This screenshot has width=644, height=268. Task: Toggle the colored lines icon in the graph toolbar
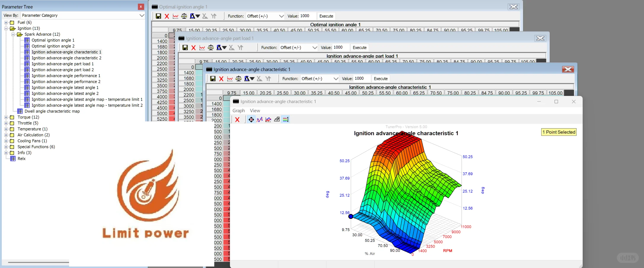(285, 120)
